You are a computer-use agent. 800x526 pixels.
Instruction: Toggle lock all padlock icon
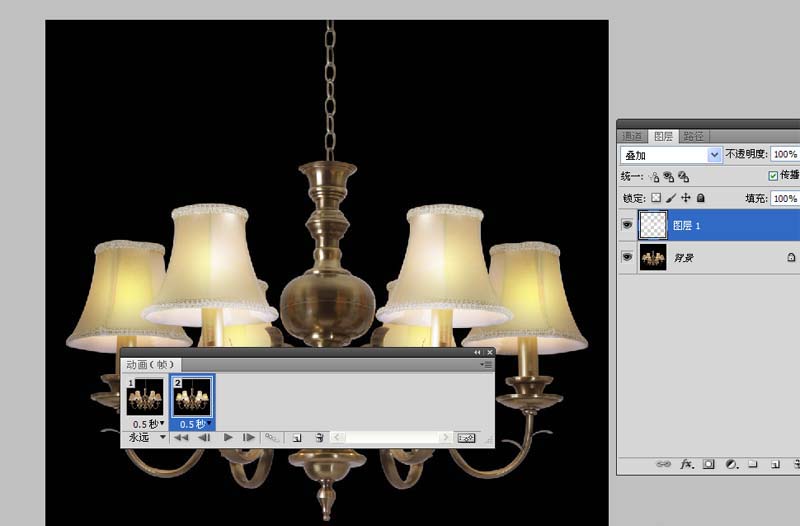click(x=701, y=198)
